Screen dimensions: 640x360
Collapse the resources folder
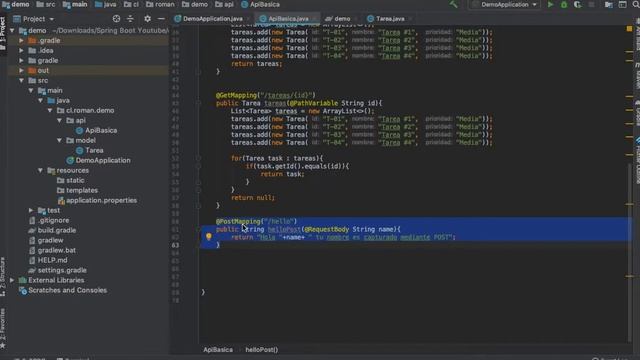(x=40, y=170)
